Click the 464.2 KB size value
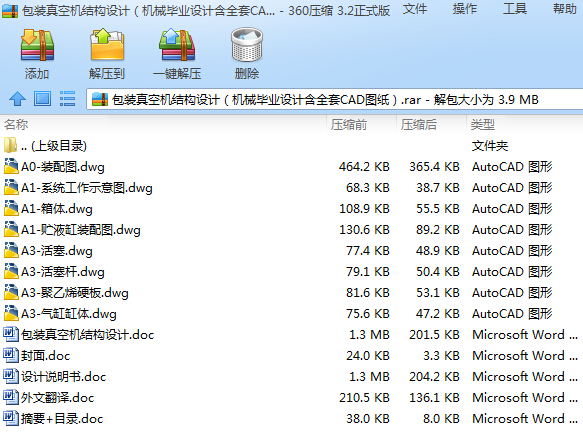 364,167
